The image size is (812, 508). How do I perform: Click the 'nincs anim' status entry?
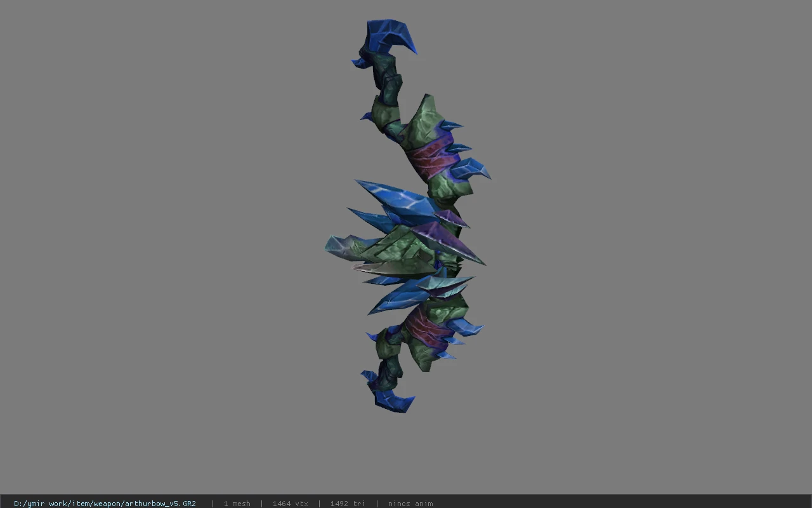coord(410,504)
